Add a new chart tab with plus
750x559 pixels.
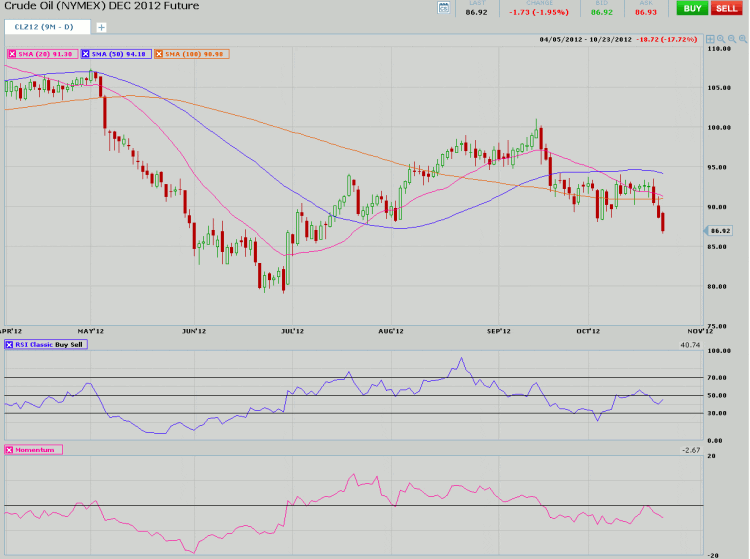click(x=100, y=27)
